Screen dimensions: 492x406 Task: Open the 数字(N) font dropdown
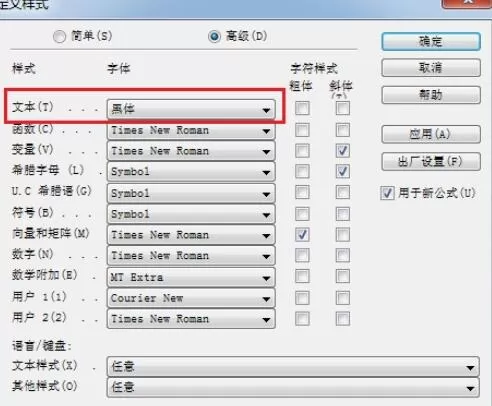coord(191,256)
